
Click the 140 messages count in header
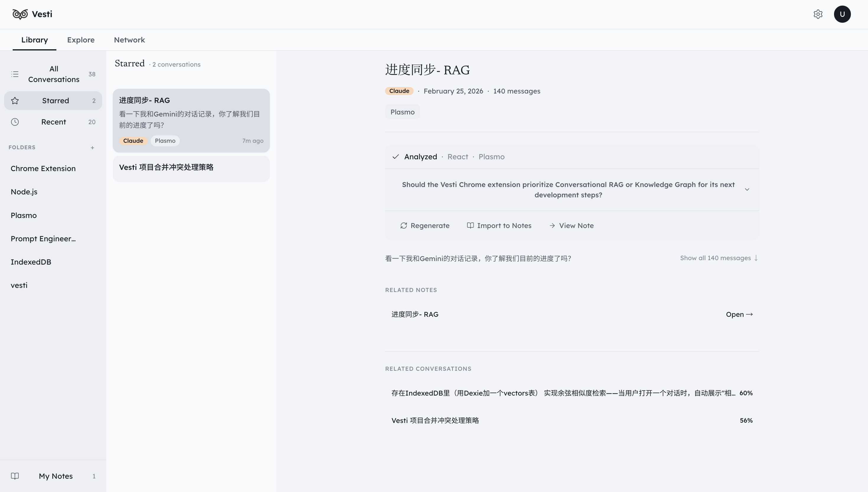(x=516, y=91)
